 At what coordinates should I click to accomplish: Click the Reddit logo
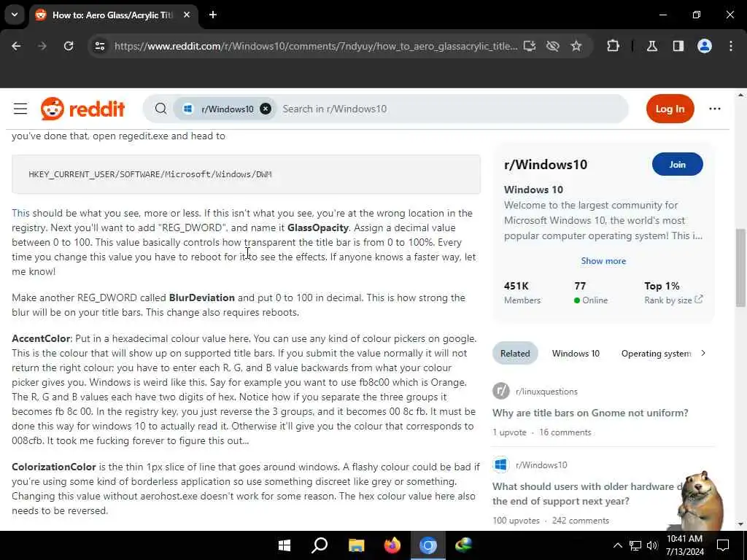click(x=83, y=109)
